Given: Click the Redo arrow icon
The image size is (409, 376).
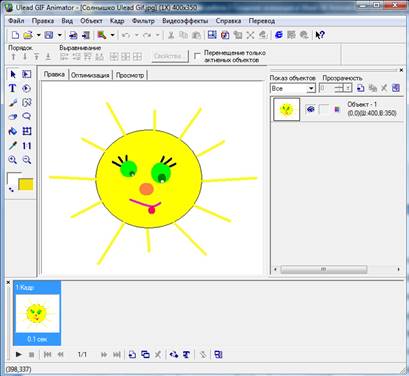Looking at the screenshot, I should (x=147, y=35).
